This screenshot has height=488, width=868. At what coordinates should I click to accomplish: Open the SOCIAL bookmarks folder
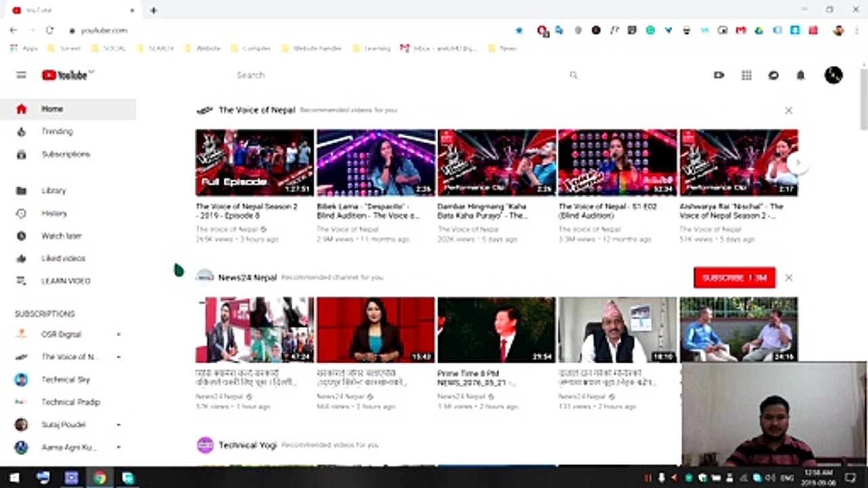109,49
